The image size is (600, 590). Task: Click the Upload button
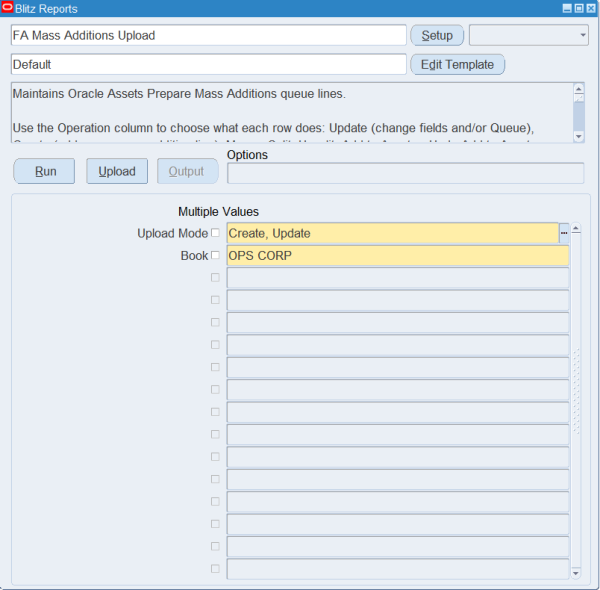(x=117, y=171)
